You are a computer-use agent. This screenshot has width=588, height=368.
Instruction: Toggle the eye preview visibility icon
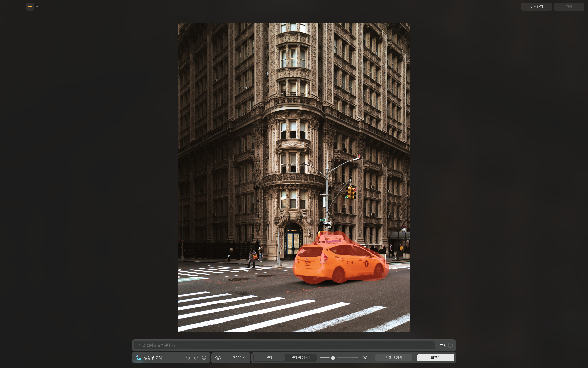tap(218, 358)
